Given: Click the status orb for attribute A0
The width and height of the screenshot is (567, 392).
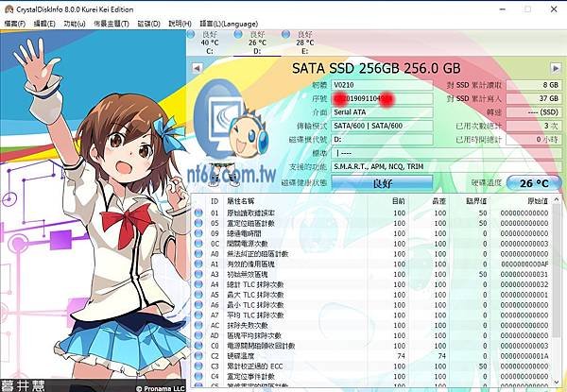Looking at the screenshot, I should tap(198, 254).
